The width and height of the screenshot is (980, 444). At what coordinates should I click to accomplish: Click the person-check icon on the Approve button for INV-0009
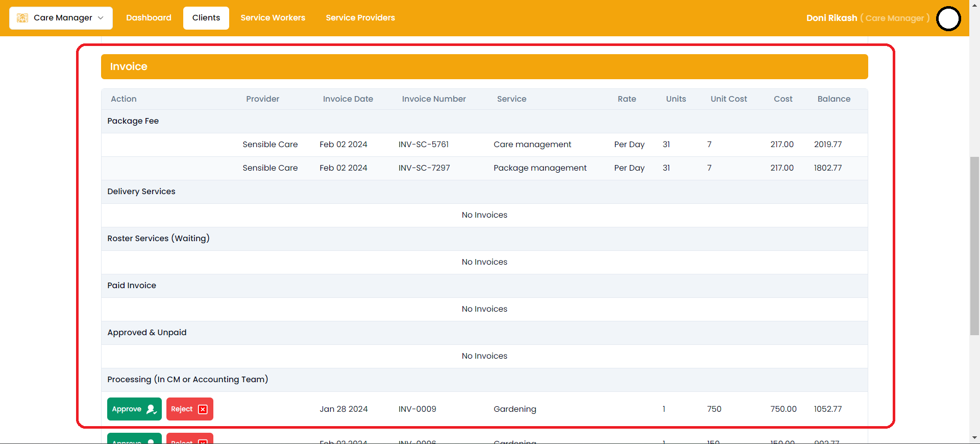click(152, 409)
